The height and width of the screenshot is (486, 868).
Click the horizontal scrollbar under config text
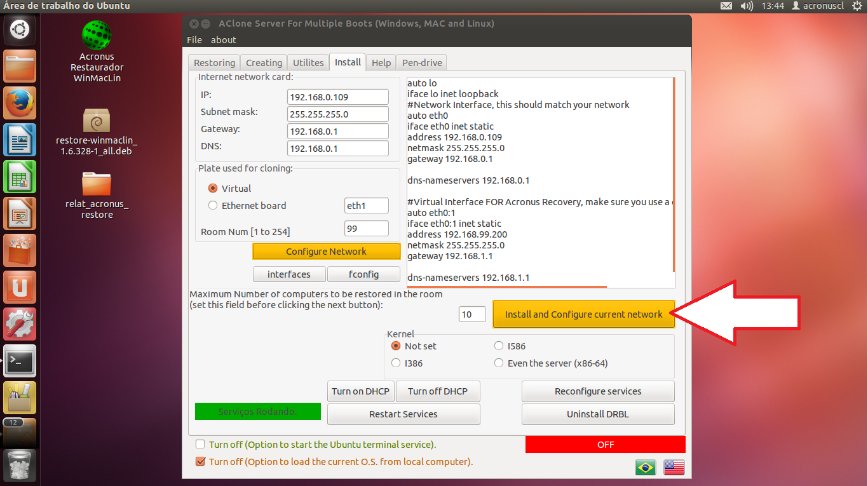(507, 287)
